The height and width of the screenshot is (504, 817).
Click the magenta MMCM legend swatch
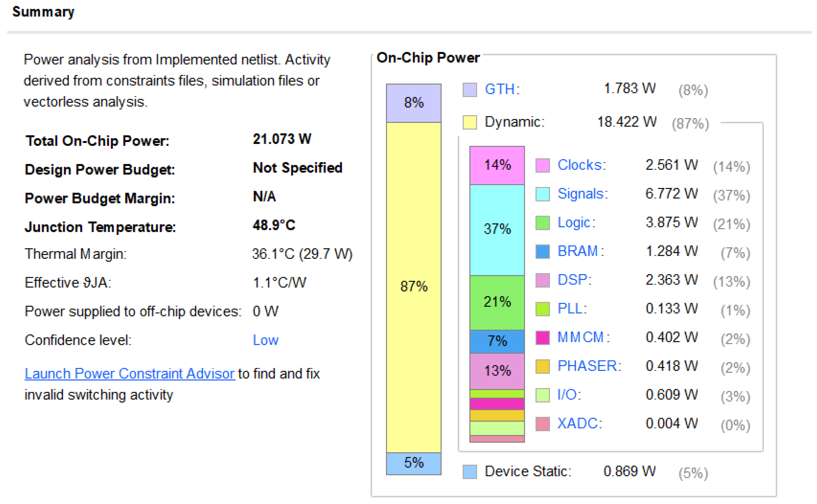tap(543, 338)
